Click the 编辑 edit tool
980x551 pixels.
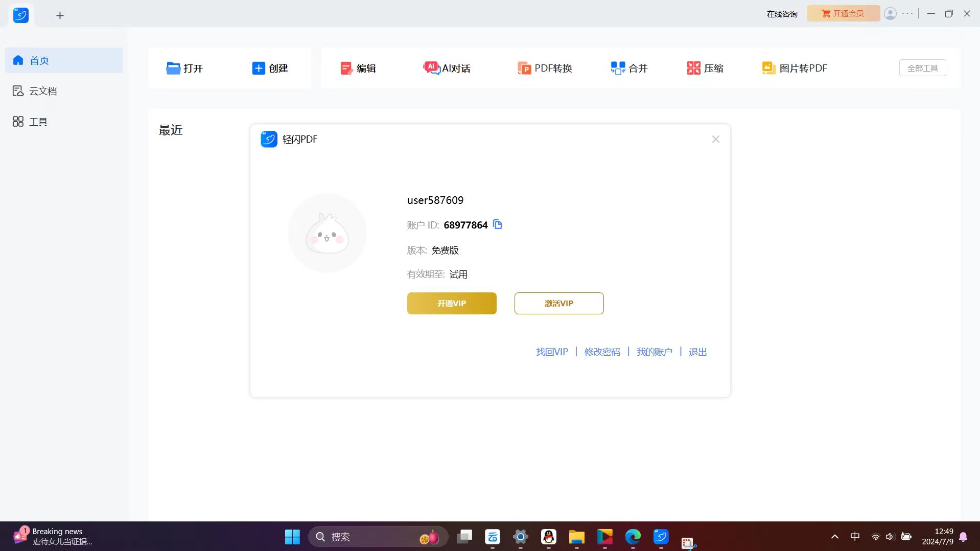click(358, 68)
